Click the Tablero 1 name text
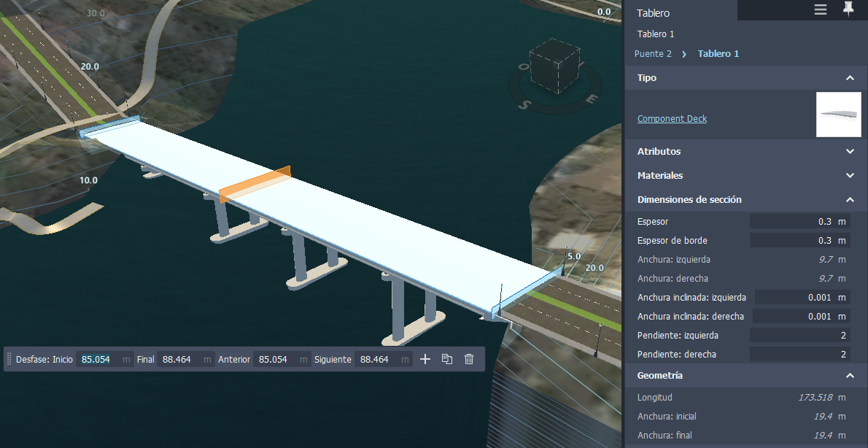 [656, 34]
